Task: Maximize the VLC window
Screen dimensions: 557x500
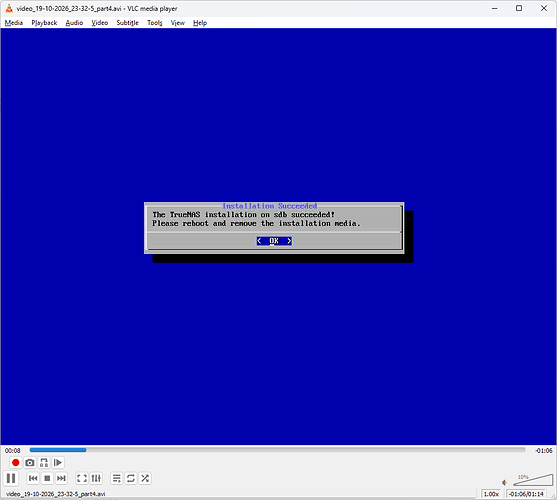Action: 519,8
